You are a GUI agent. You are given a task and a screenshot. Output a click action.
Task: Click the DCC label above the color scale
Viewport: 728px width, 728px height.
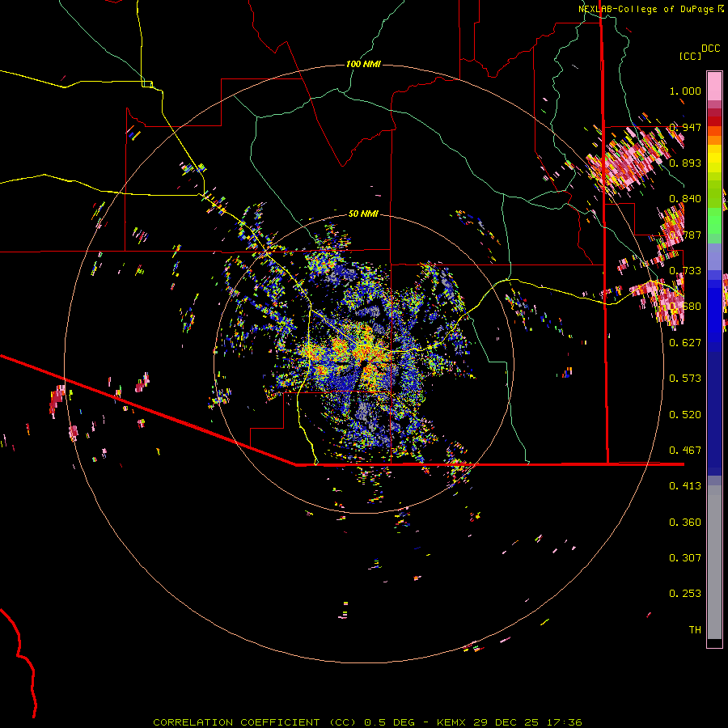(710, 49)
